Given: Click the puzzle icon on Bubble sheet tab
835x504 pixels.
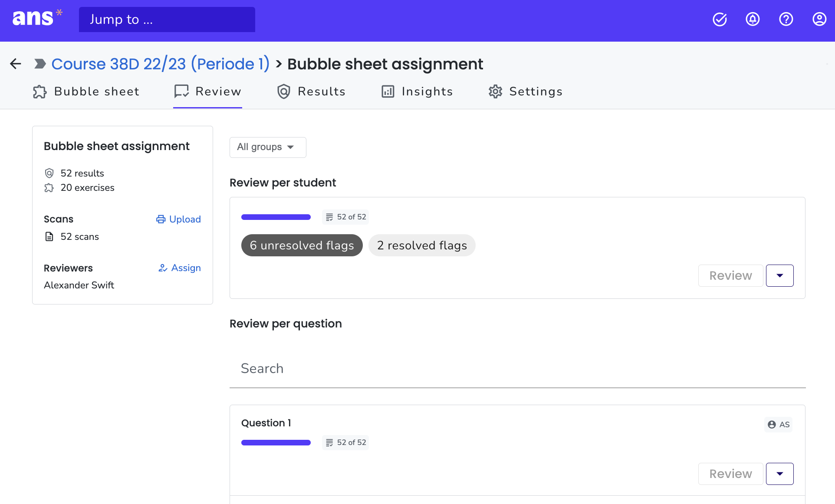Looking at the screenshot, I should pos(40,92).
